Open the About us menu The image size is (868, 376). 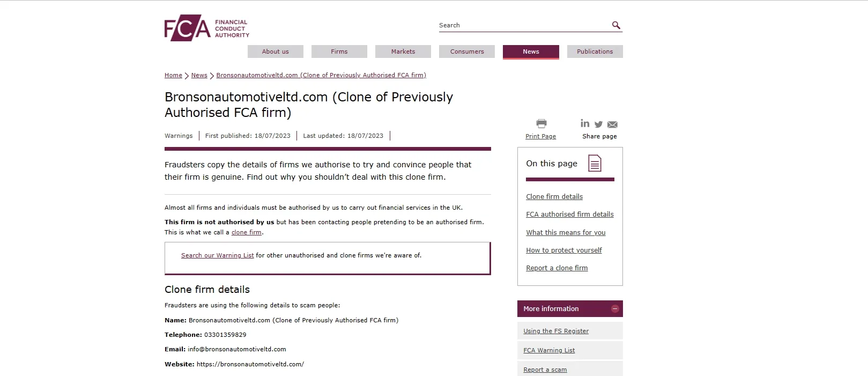(276, 51)
